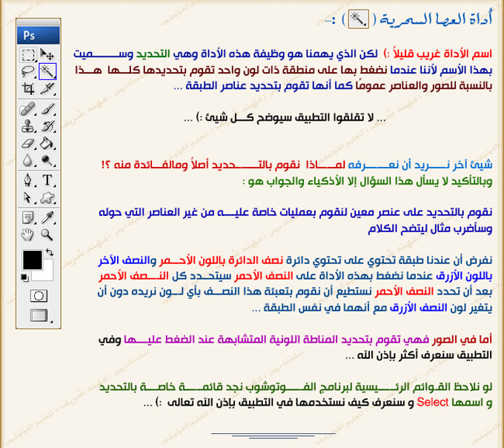Select the Path Selection arrow tool
Screen dimensions: 504x448
28,197
